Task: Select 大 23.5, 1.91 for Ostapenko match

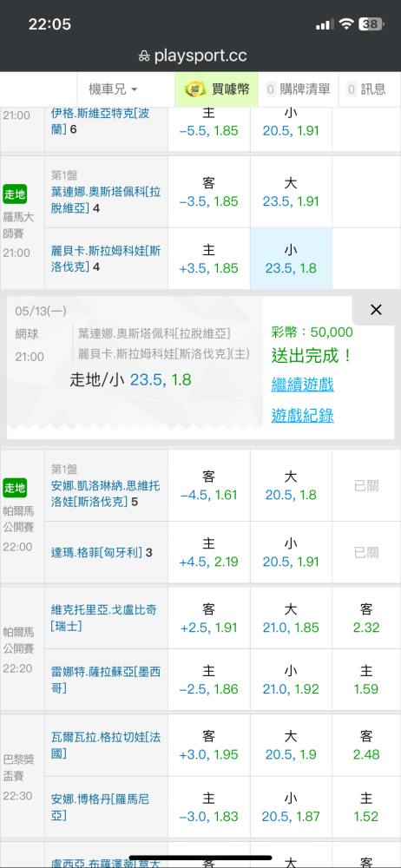Action: [292, 192]
